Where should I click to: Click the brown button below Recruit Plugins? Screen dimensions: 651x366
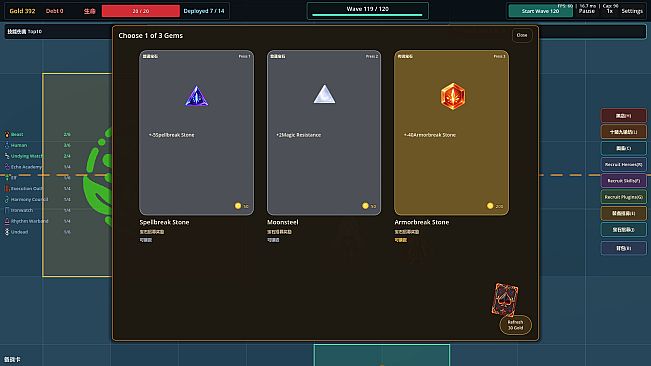623,213
